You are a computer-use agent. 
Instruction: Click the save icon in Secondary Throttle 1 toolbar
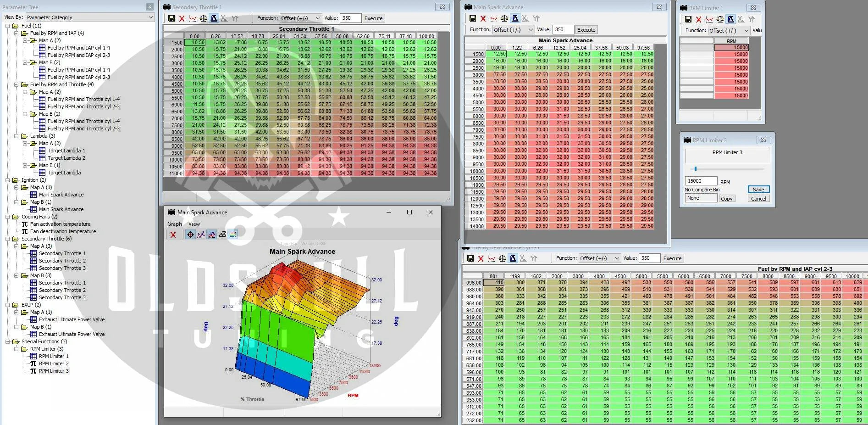(171, 18)
